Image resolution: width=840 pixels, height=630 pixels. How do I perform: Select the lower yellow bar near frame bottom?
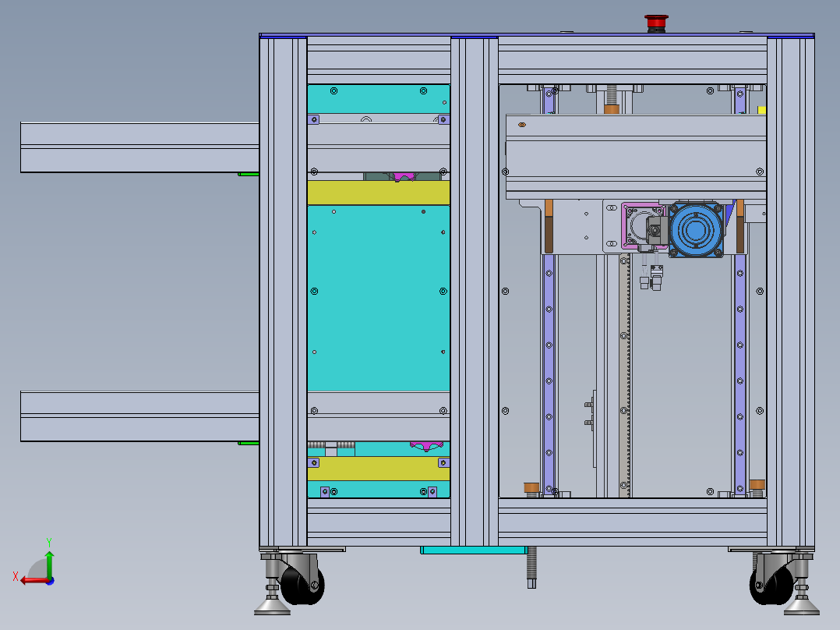click(378, 469)
